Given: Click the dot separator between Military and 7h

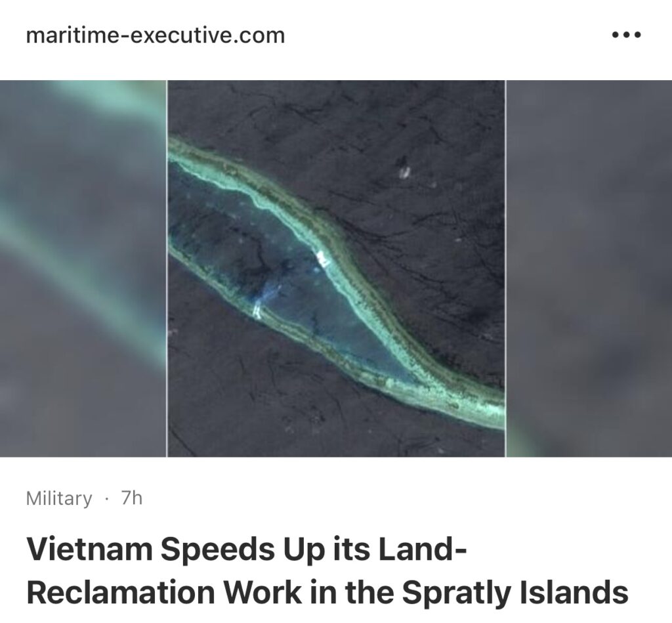Looking at the screenshot, I should point(106,499).
